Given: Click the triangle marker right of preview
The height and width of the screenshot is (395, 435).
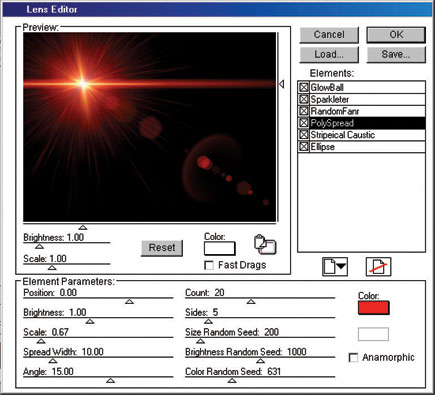Looking at the screenshot, I should [x=282, y=84].
